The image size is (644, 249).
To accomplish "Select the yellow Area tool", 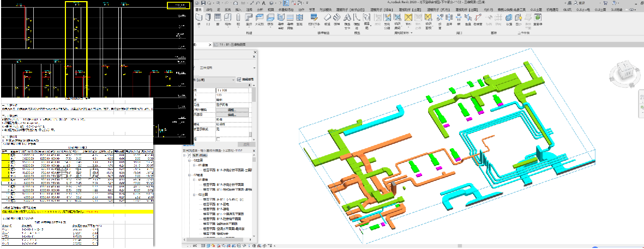I will point(408,17).
